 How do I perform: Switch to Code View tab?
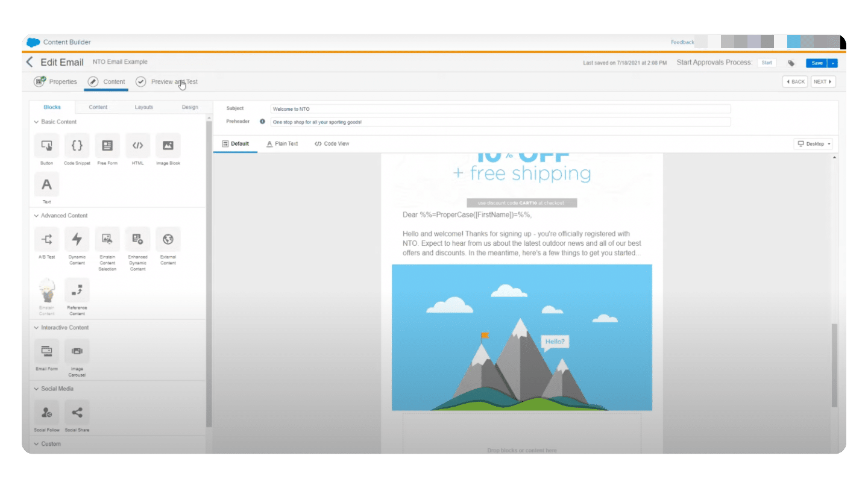[332, 144]
